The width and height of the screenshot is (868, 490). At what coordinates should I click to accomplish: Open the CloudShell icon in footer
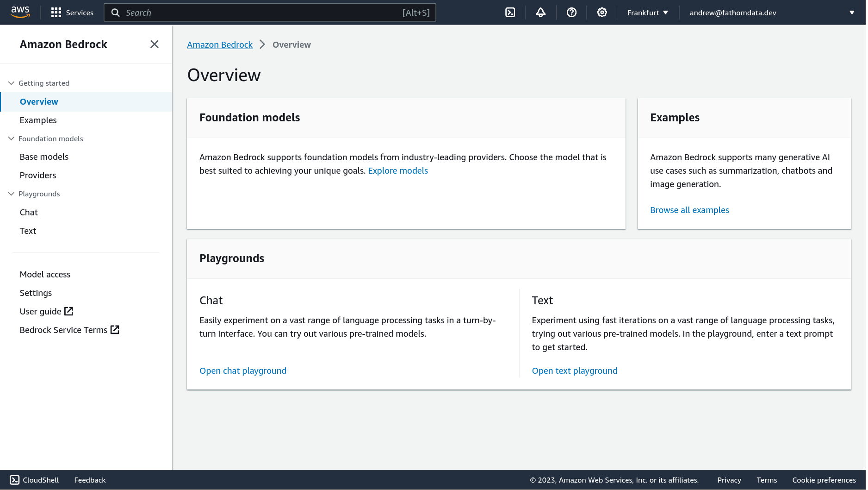click(x=15, y=480)
